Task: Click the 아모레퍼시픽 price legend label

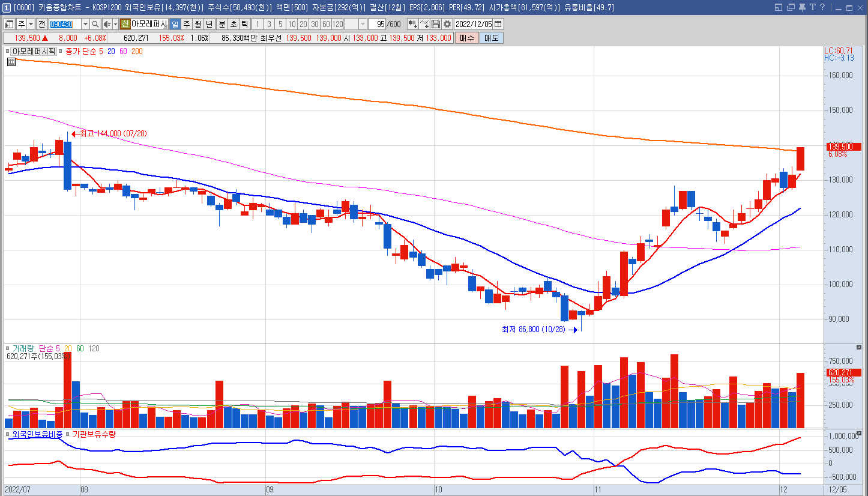Action: (34, 52)
